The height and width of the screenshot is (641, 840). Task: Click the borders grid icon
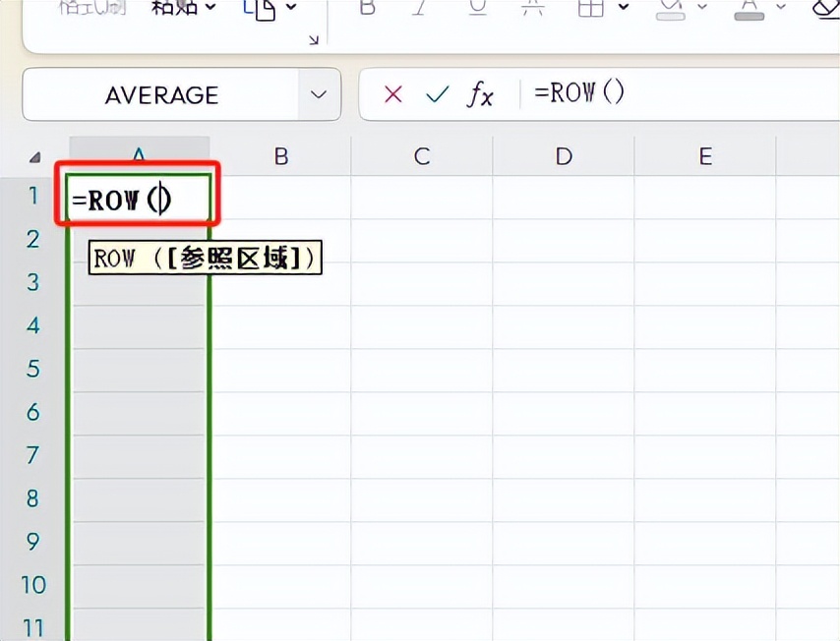click(591, 8)
